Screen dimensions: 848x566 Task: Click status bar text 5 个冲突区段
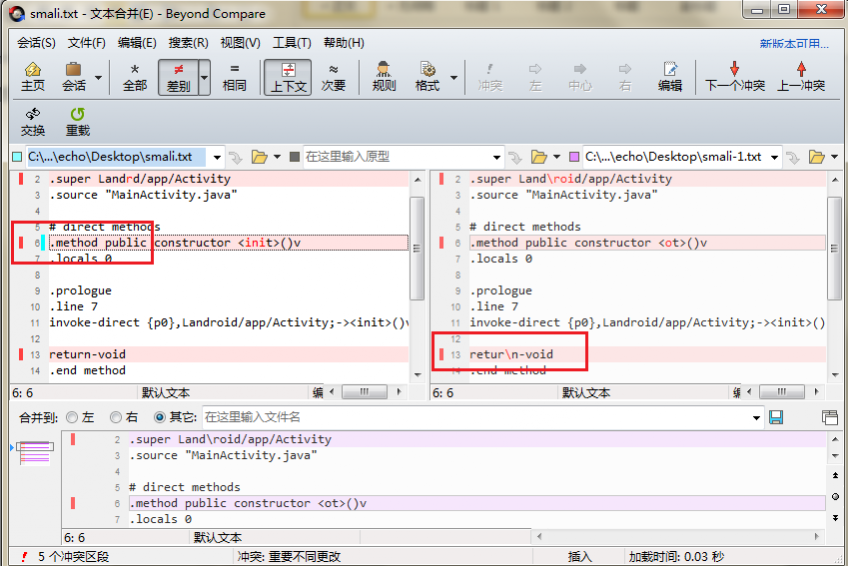click(73, 557)
